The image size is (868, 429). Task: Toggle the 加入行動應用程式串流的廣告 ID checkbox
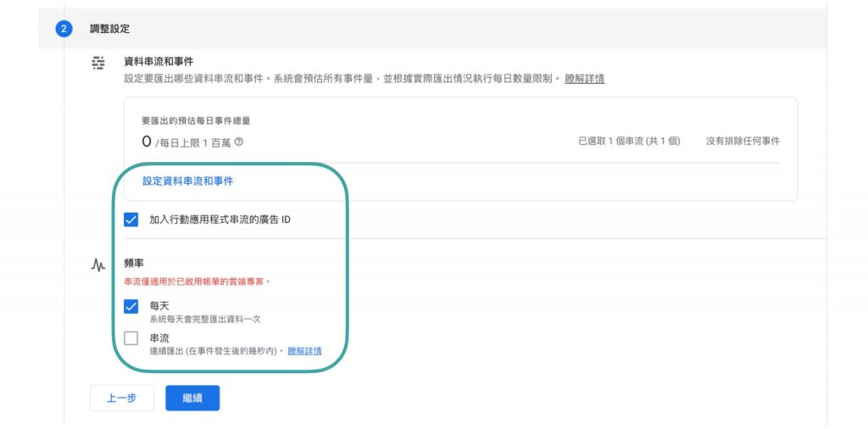click(x=131, y=220)
